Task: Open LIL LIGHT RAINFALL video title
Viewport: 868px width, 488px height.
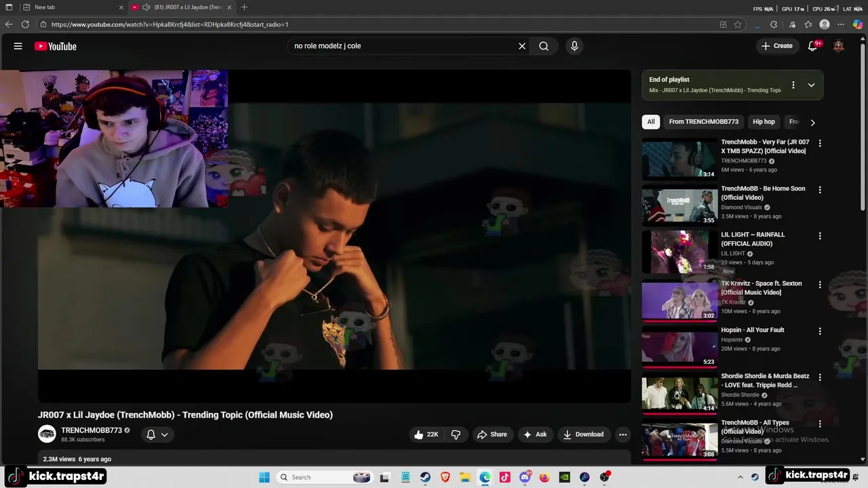Action: pos(753,239)
